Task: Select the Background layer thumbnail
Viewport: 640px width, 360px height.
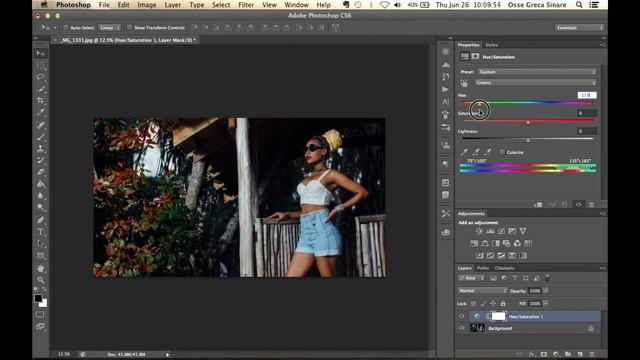Action: [x=478, y=328]
